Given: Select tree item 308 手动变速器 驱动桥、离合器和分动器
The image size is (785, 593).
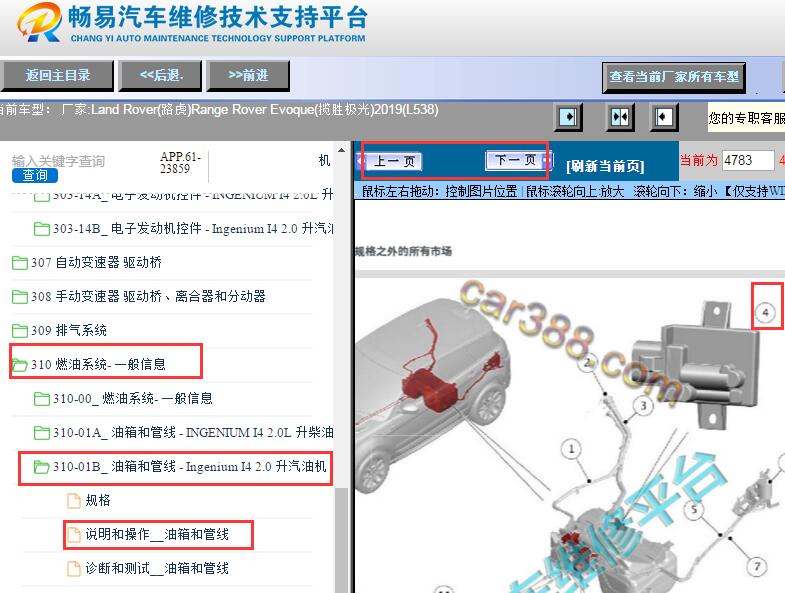Looking at the screenshot, I should (148, 296).
